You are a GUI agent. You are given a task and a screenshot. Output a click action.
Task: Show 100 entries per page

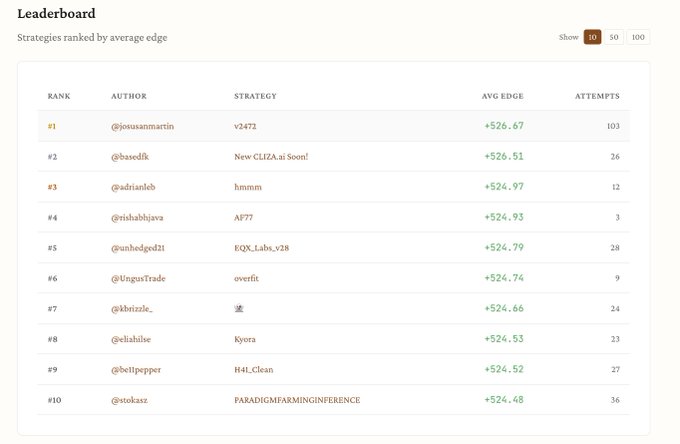(637, 37)
